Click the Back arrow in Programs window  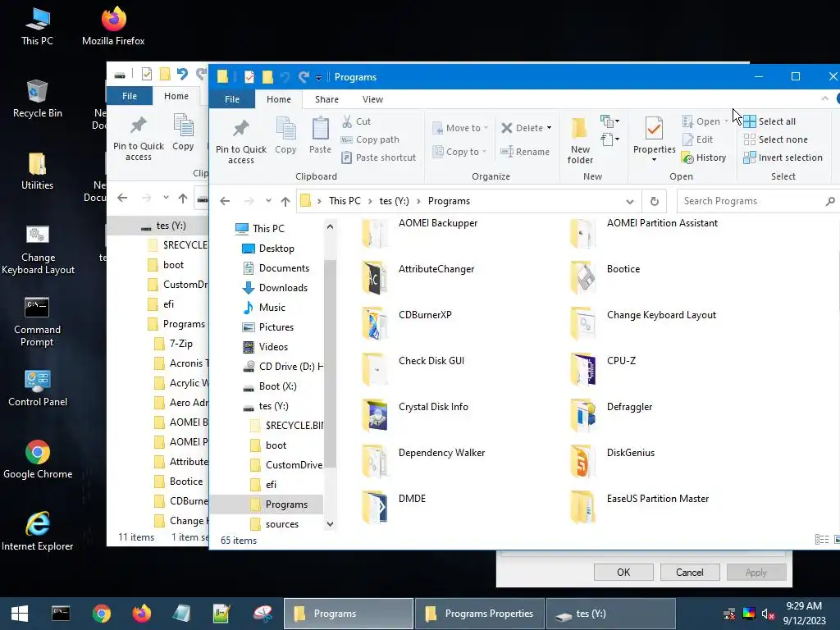(x=225, y=202)
